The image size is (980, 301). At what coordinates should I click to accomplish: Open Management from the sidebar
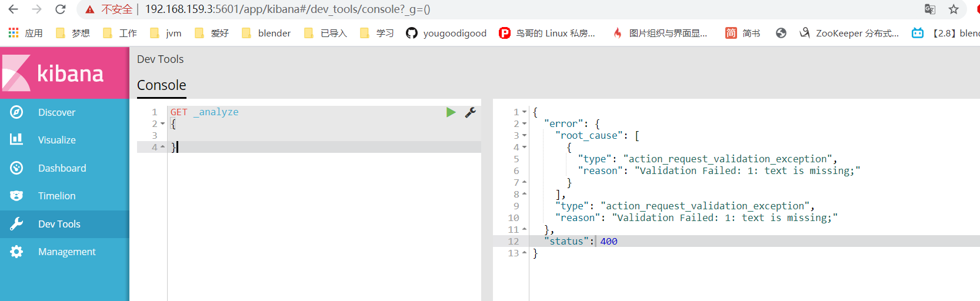[x=65, y=252]
